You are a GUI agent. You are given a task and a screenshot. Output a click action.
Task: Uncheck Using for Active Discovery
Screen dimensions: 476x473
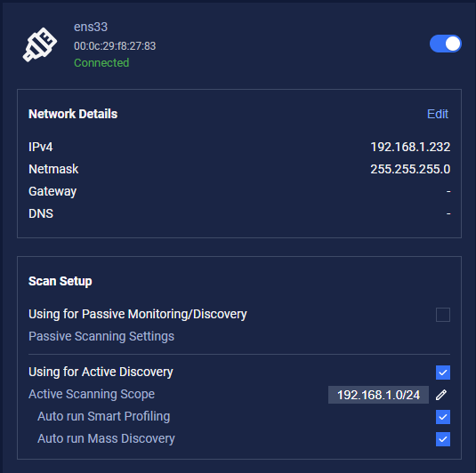tap(443, 373)
